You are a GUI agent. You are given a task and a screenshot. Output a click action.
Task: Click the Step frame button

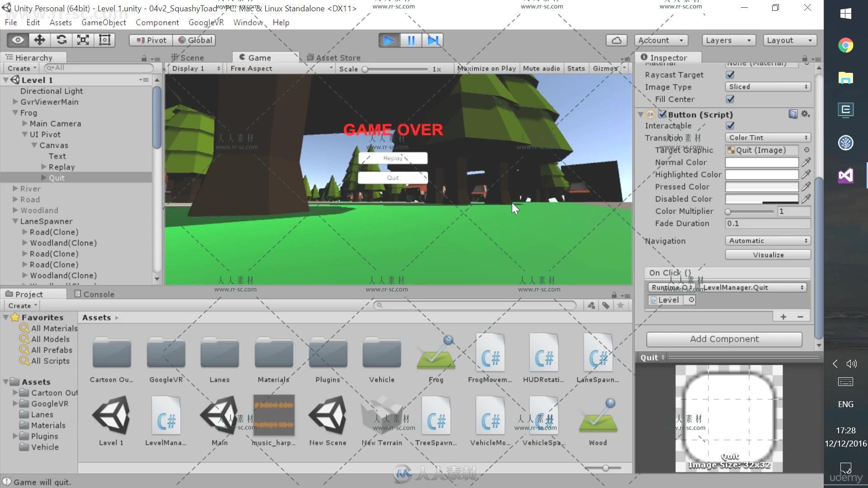pyautogui.click(x=433, y=40)
